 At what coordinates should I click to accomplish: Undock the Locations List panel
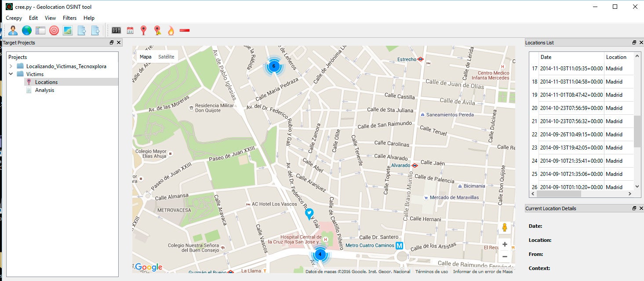click(634, 43)
